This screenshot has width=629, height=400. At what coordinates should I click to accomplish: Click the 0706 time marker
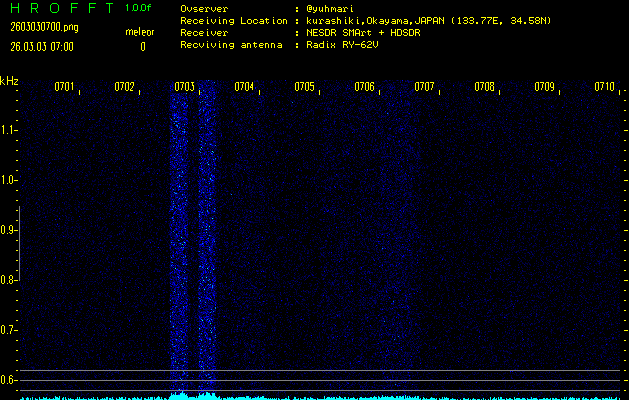(365, 87)
